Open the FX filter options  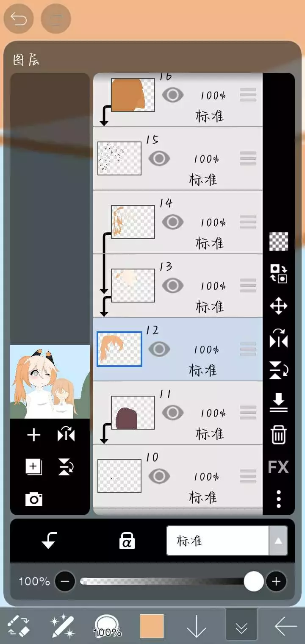coord(278,467)
